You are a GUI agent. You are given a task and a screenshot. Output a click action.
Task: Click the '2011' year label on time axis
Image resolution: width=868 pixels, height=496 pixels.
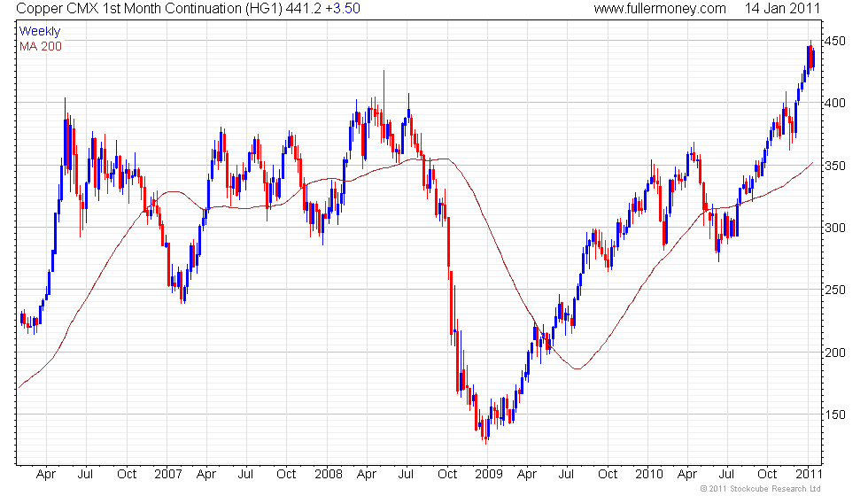pyautogui.click(x=809, y=475)
